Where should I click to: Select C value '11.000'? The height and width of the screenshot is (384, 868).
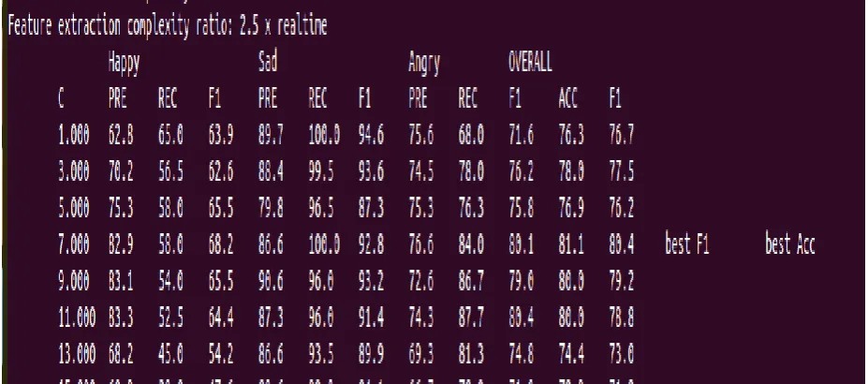click(77, 318)
